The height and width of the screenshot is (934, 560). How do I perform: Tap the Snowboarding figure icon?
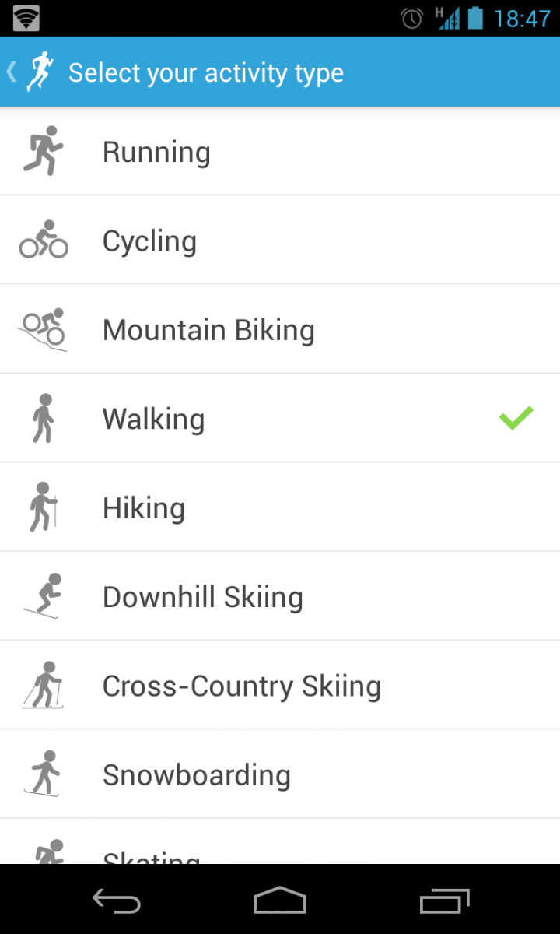tap(43, 774)
